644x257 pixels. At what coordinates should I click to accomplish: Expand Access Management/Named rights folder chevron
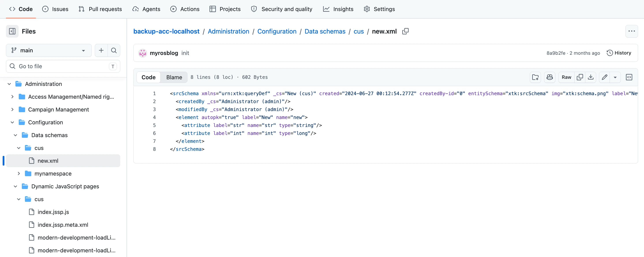click(13, 96)
